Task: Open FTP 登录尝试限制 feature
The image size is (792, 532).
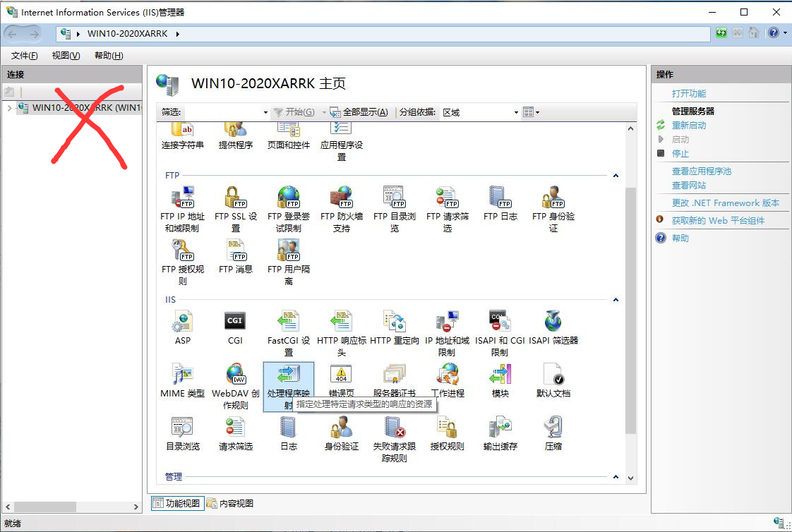Action: click(x=289, y=210)
